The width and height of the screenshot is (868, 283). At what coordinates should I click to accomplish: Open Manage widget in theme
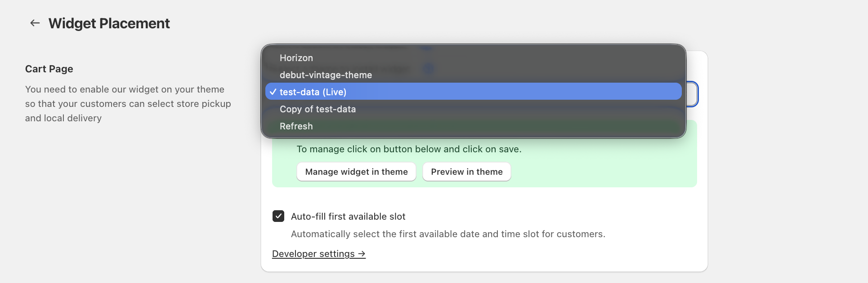click(356, 172)
